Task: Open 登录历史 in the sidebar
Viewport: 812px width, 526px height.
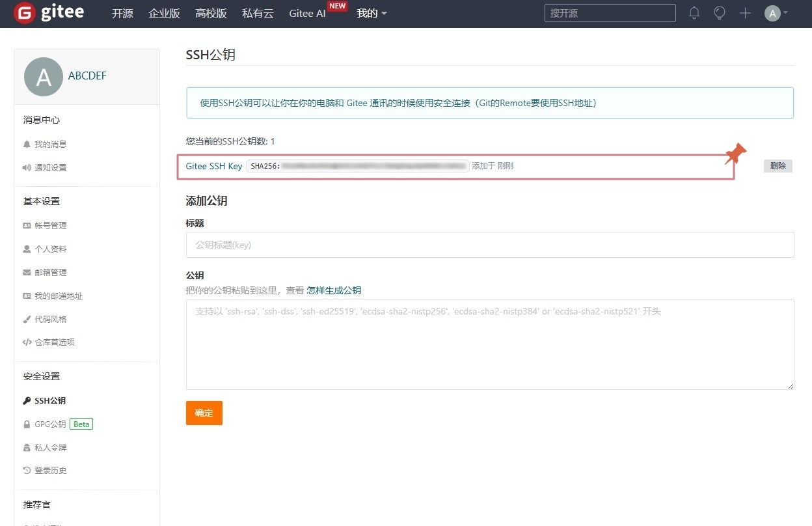Action: tap(51, 470)
